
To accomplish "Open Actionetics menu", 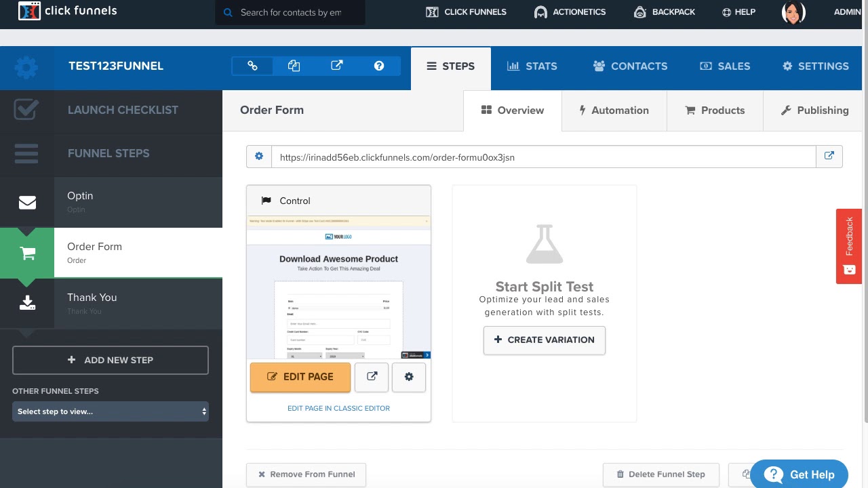I will [x=570, y=12].
